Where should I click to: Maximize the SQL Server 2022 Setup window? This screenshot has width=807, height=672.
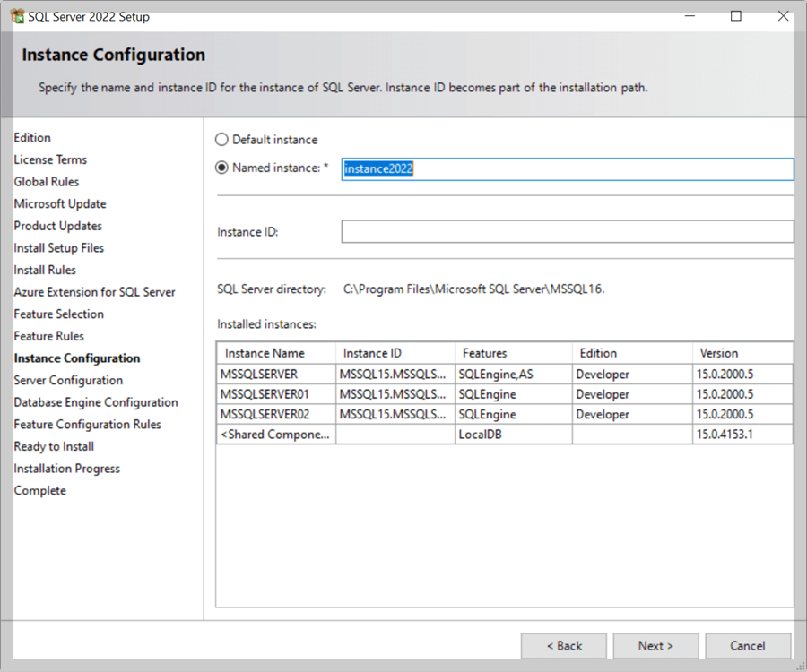click(x=736, y=16)
